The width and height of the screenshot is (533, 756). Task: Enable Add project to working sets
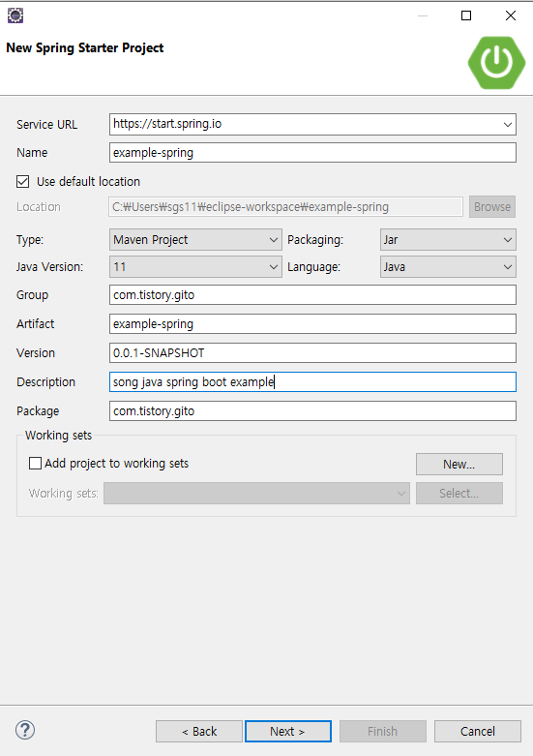(35, 464)
